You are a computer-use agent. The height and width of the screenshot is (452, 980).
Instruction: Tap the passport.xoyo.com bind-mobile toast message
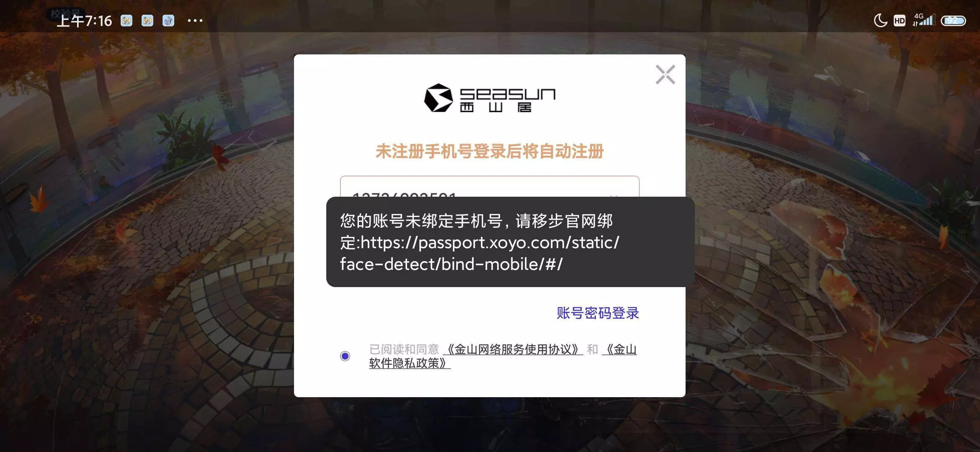(x=510, y=242)
